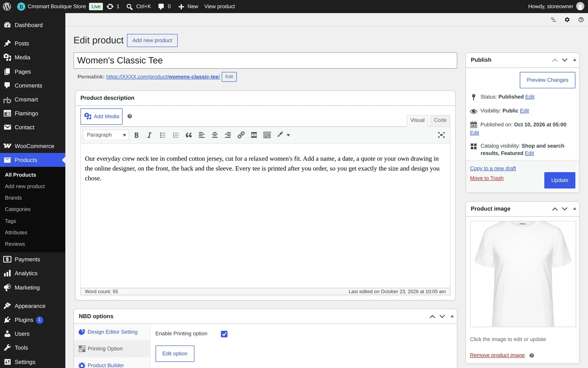The width and height of the screenshot is (588, 368).
Task: Align text left in the editor
Action: [202, 135]
